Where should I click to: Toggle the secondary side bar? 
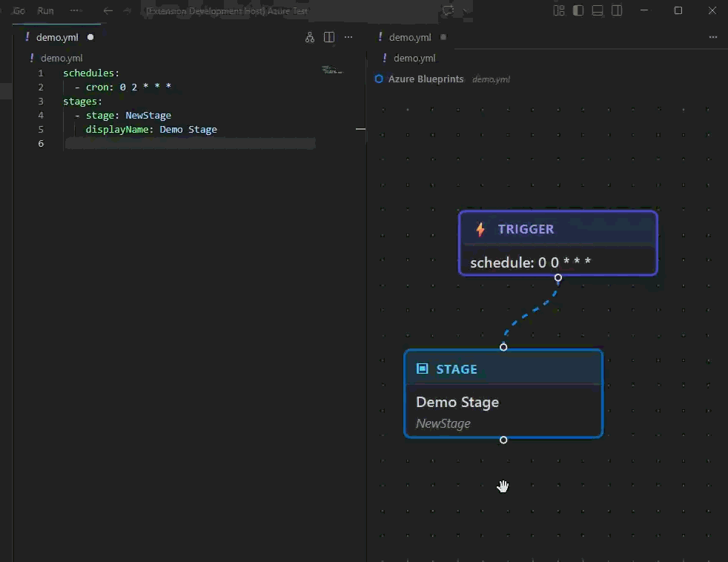(617, 10)
